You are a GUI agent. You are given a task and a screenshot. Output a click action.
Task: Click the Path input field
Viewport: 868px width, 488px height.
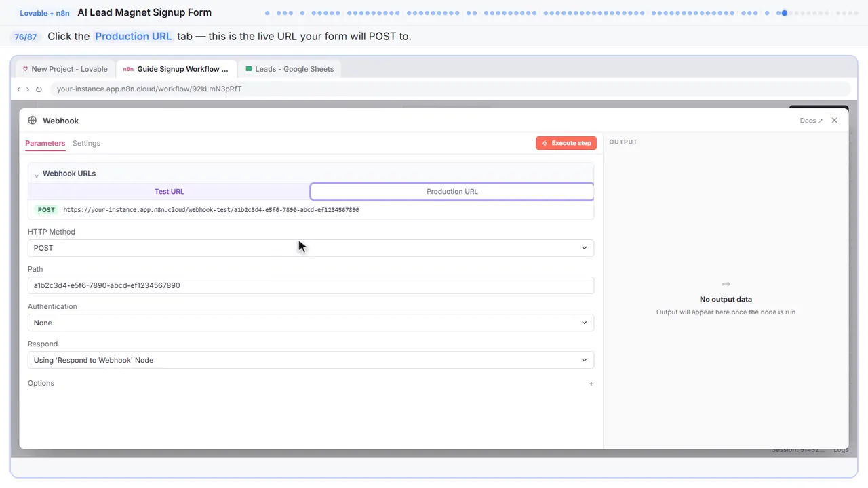[311, 285]
